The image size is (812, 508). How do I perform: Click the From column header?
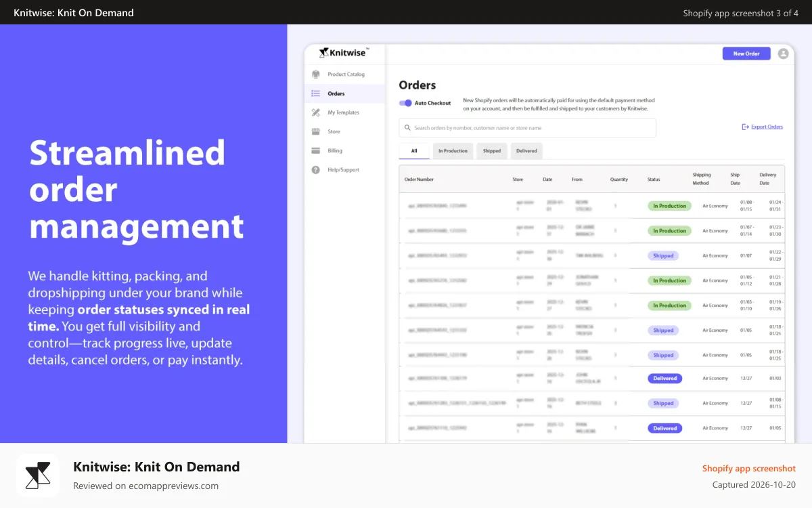(x=577, y=179)
